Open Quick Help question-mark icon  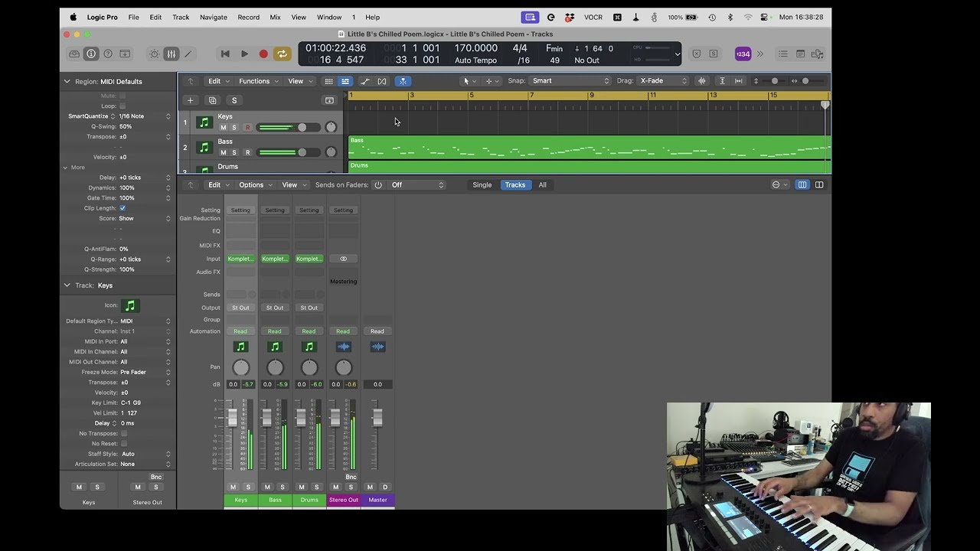(108, 54)
